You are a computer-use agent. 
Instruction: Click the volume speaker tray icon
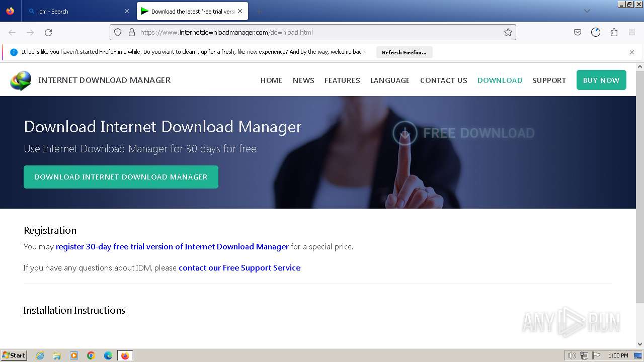click(572, 355)
